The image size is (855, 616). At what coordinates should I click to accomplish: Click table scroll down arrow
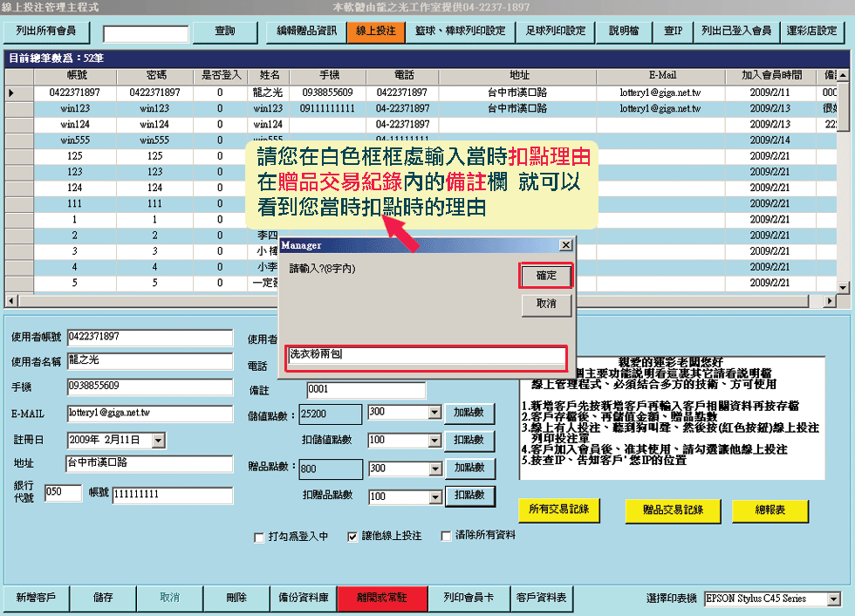843,287
